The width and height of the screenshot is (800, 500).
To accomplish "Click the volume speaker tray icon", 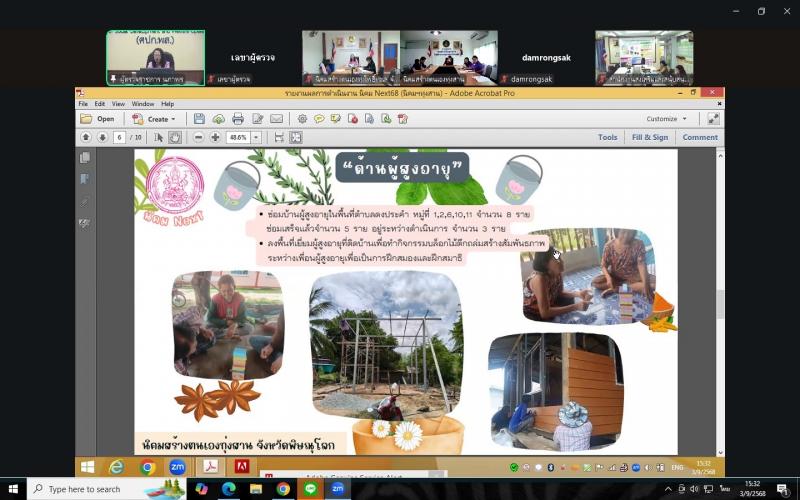I will pos(694,489).
